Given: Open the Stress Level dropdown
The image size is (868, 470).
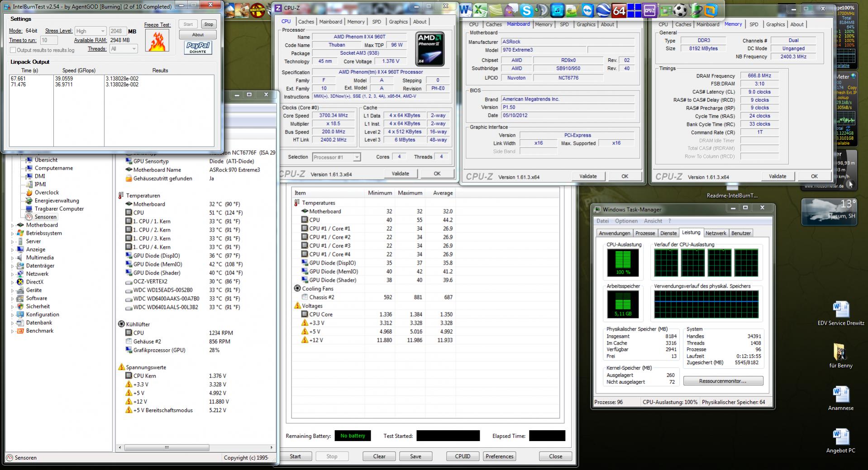Looking at the screenshot, I should [x=90, y=31].
